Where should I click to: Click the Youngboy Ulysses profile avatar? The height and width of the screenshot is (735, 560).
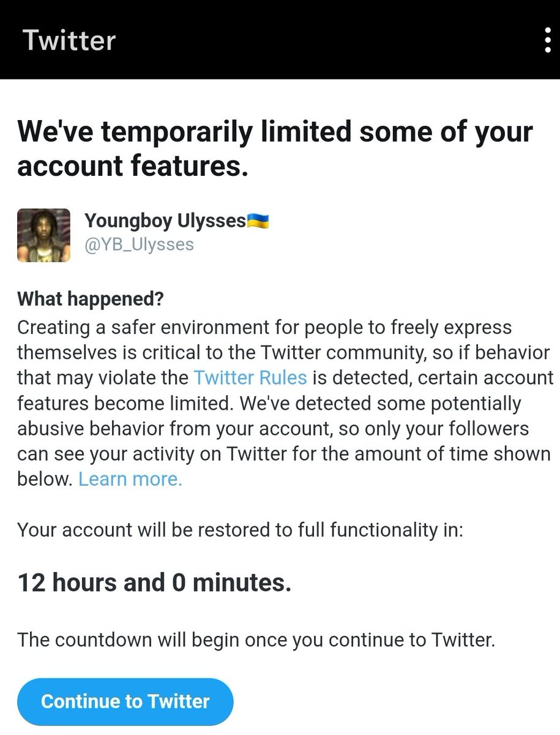pos(43,235)
